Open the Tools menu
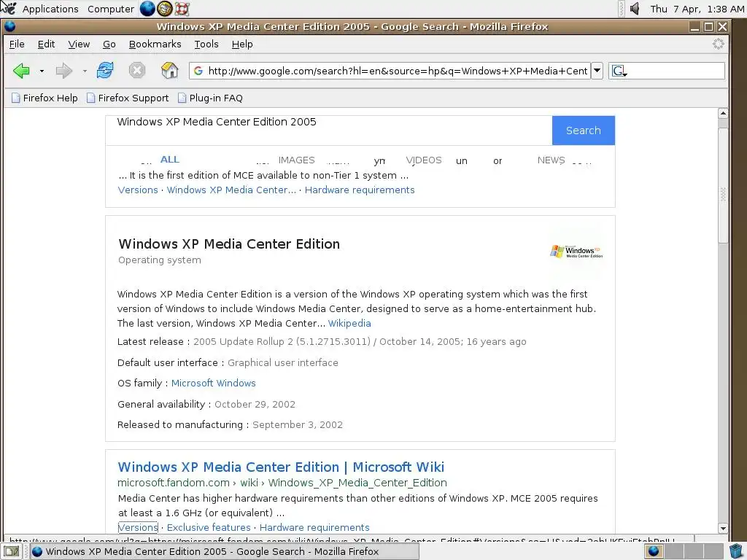 [x=206, y=44]
